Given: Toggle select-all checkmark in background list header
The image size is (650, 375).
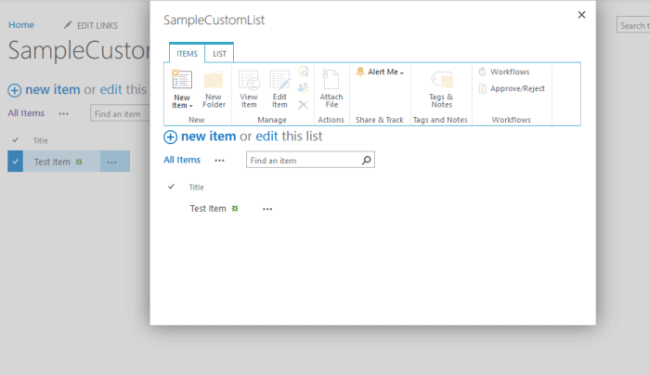Looking at the screenshot, I should 15,140.
